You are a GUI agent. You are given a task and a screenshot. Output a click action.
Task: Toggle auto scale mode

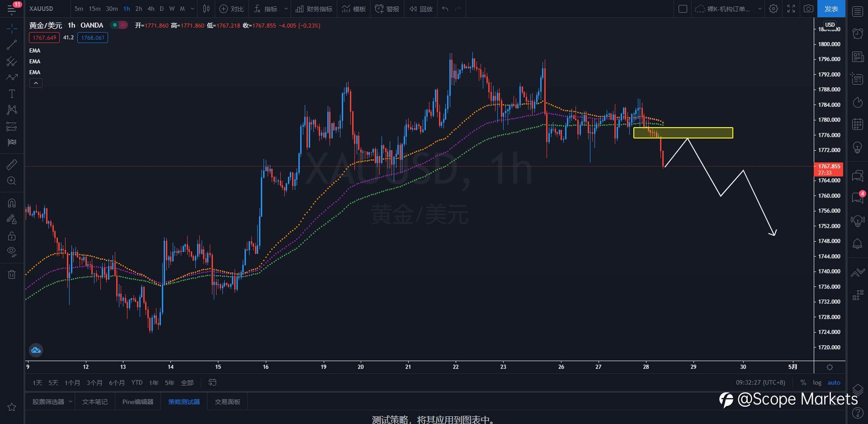834,383
